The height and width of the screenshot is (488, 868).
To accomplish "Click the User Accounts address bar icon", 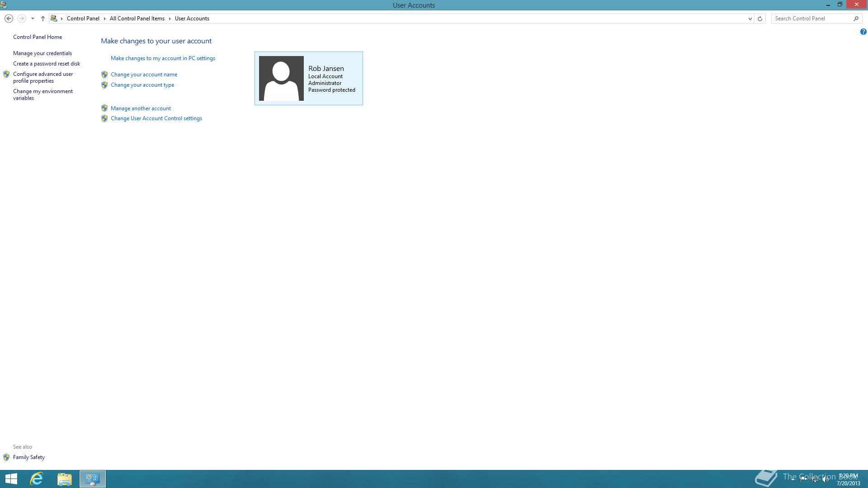I will point(54,19).
